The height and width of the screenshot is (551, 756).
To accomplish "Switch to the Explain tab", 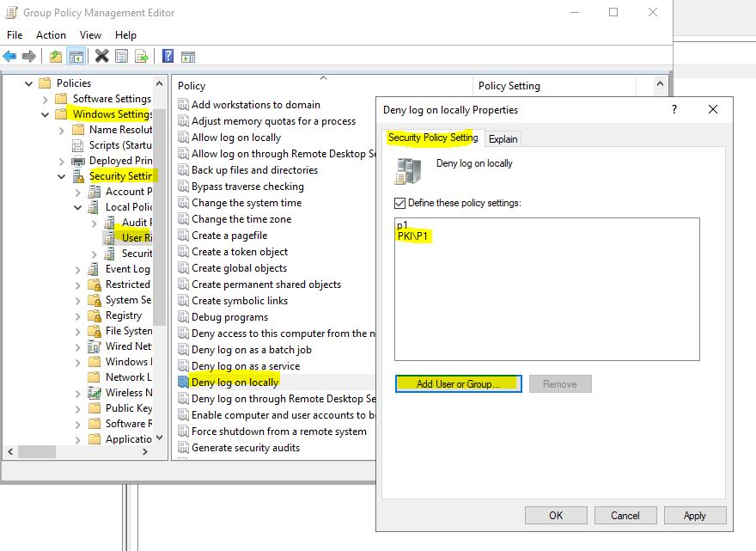I will [x=503, y=139].
